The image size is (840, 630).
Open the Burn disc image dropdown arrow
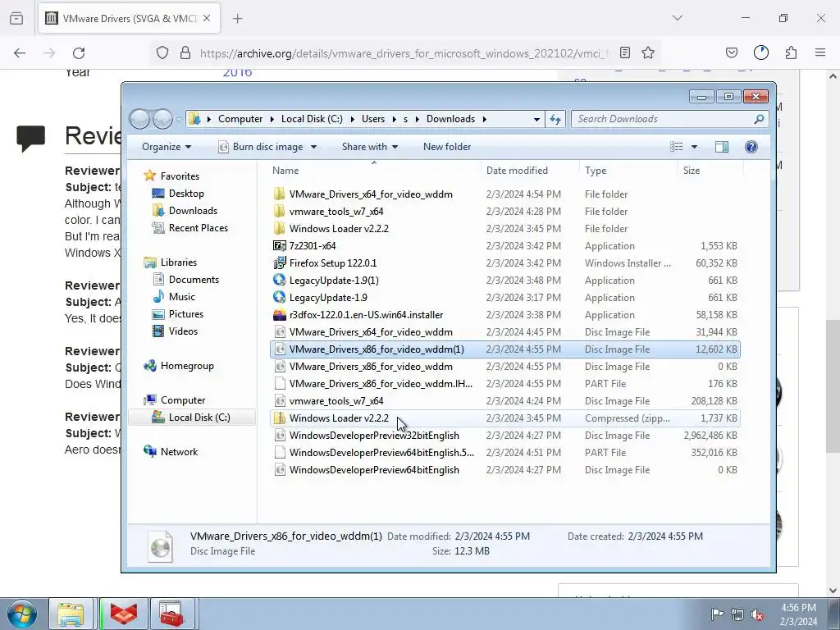point(313,147)
